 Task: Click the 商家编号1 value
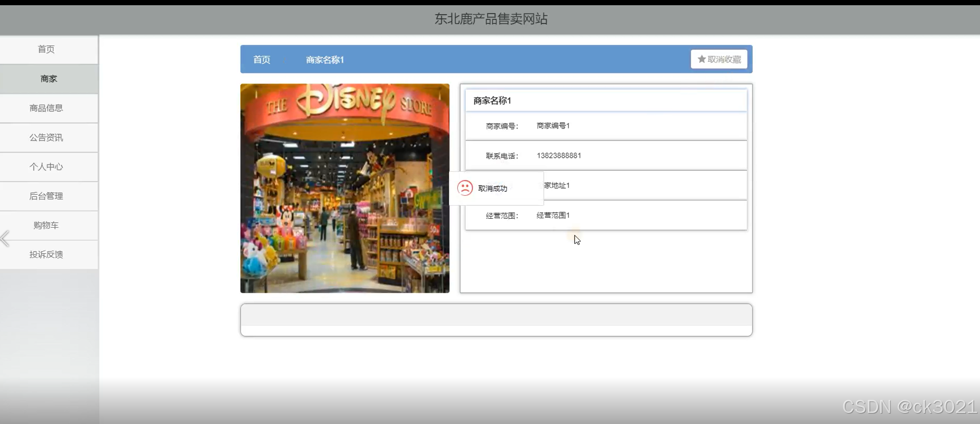(553, 126)
